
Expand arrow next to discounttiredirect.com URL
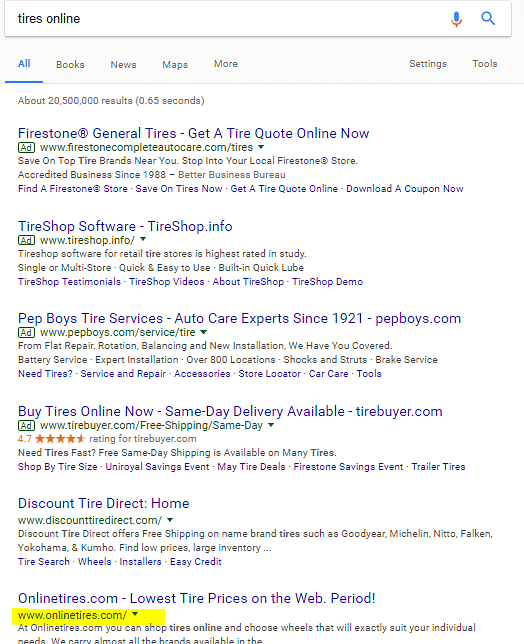coord(170,520)
